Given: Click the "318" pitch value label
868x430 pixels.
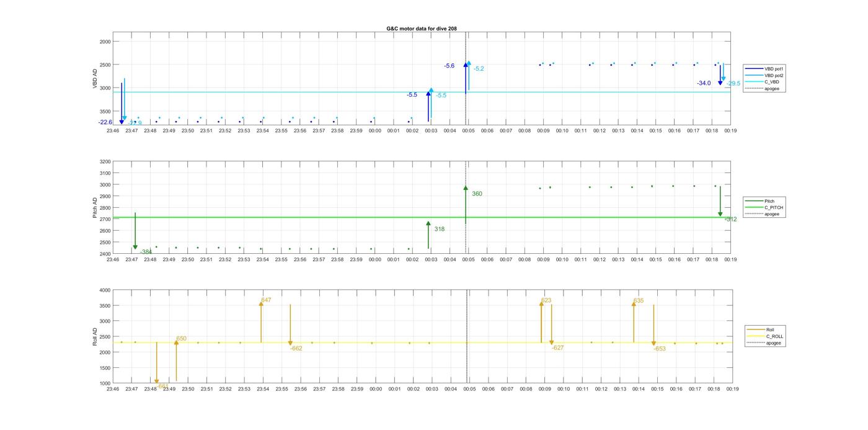Looking at the screenshot, I should coord(440,229).
